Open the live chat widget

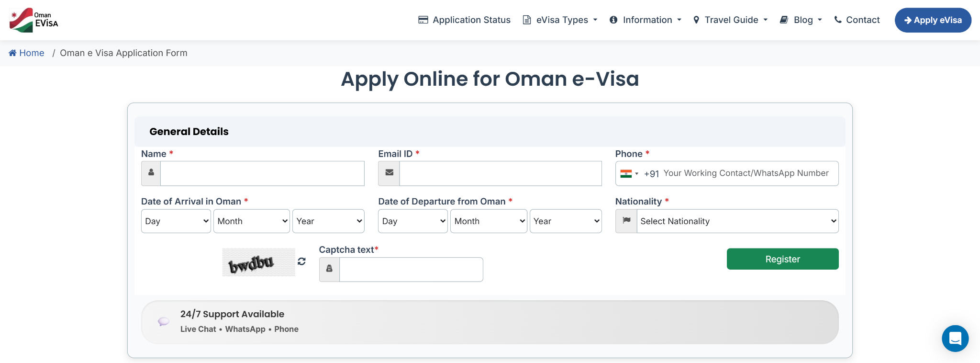coord(955,339)
